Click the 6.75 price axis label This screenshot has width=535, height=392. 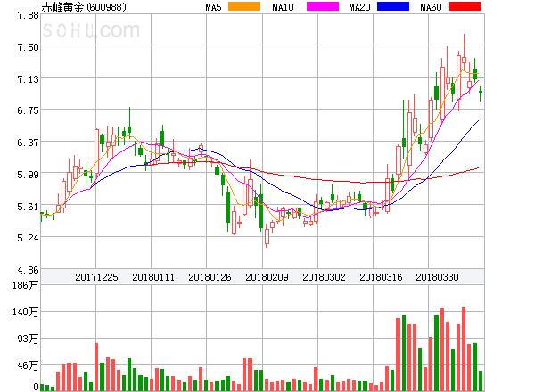(x=28, y=110)
